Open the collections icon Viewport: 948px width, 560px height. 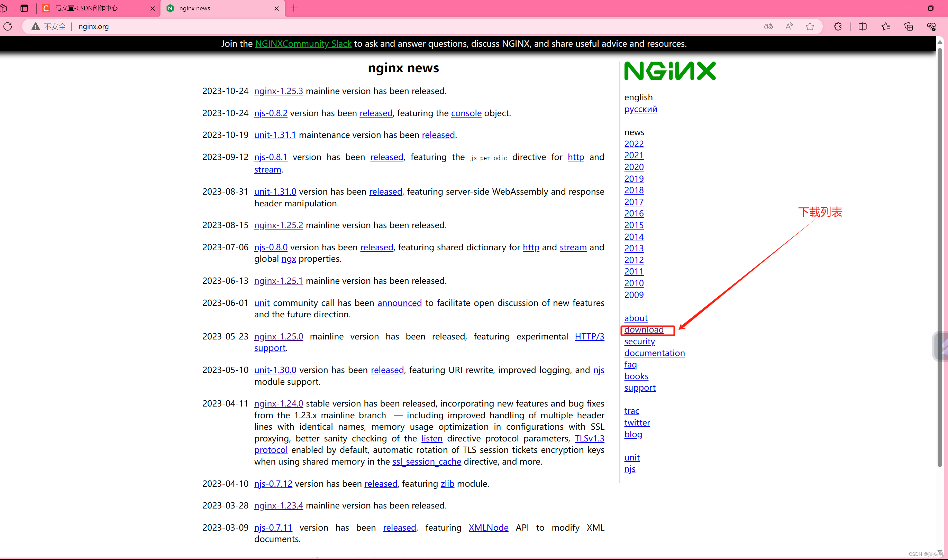coord(909,26)
